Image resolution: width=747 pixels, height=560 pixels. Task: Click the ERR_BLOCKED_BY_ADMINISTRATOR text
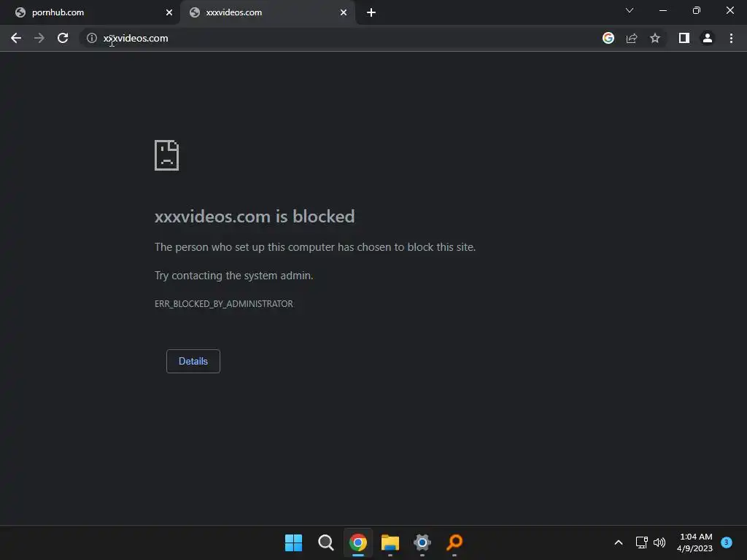pyautogui.click(x=224, y=304)
